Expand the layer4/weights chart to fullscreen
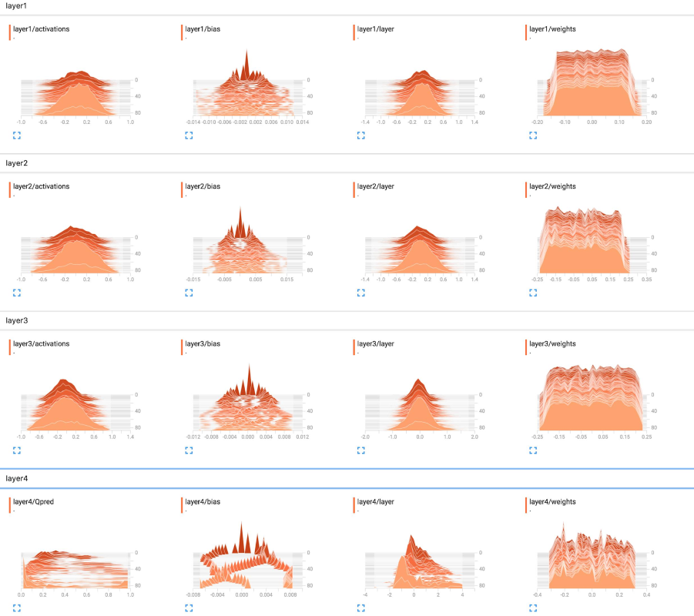Viewport: 694px width, 616px height. pos(532,608)
